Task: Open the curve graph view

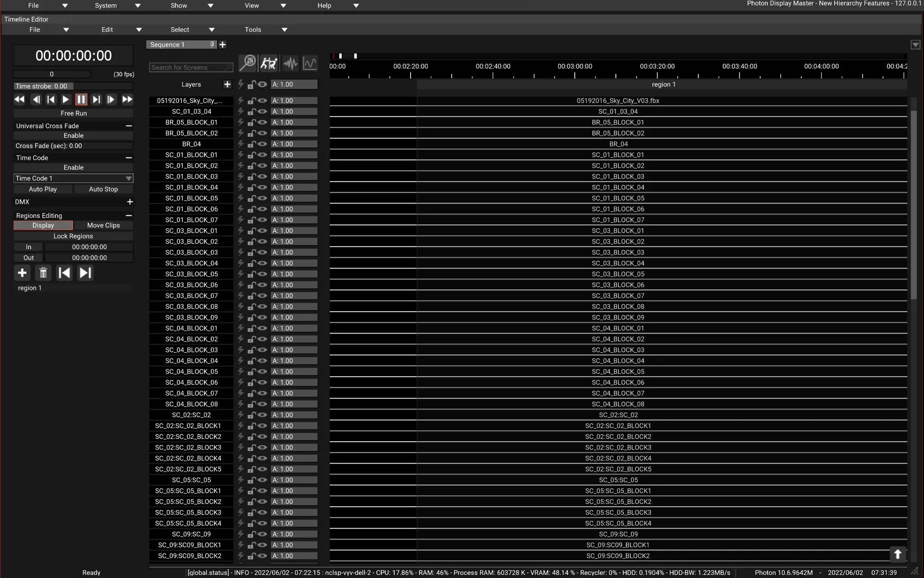Action: 310,63
